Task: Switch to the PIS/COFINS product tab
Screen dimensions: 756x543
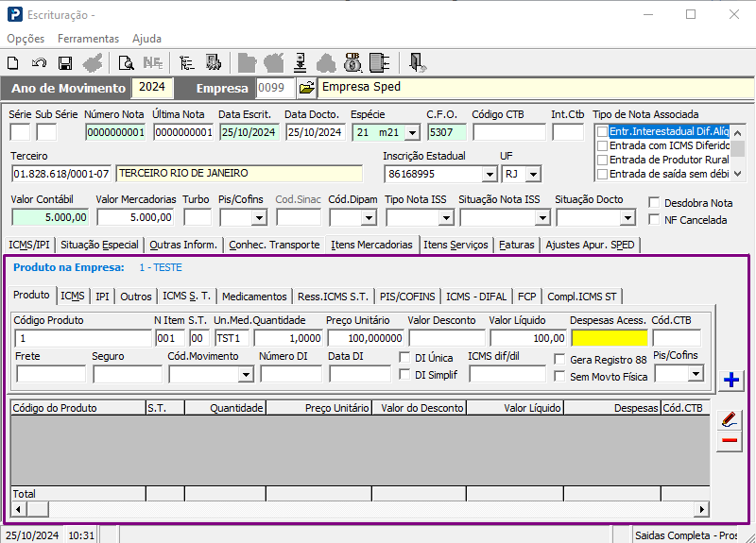Action: click(x=407, y=296)
